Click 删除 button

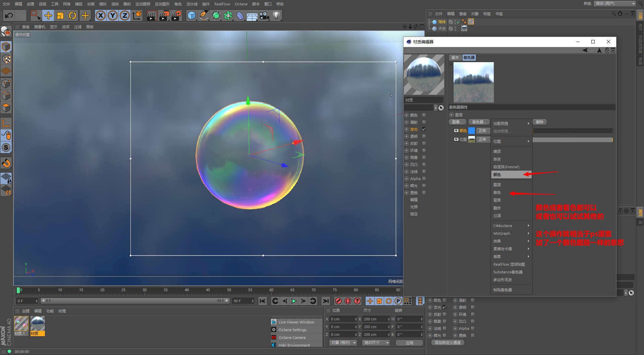(x=539, y=122)
